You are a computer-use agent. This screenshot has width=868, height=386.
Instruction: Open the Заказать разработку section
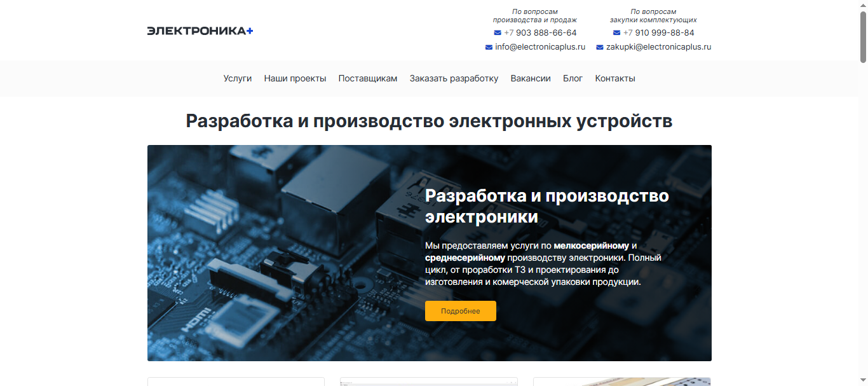[453, 78]
